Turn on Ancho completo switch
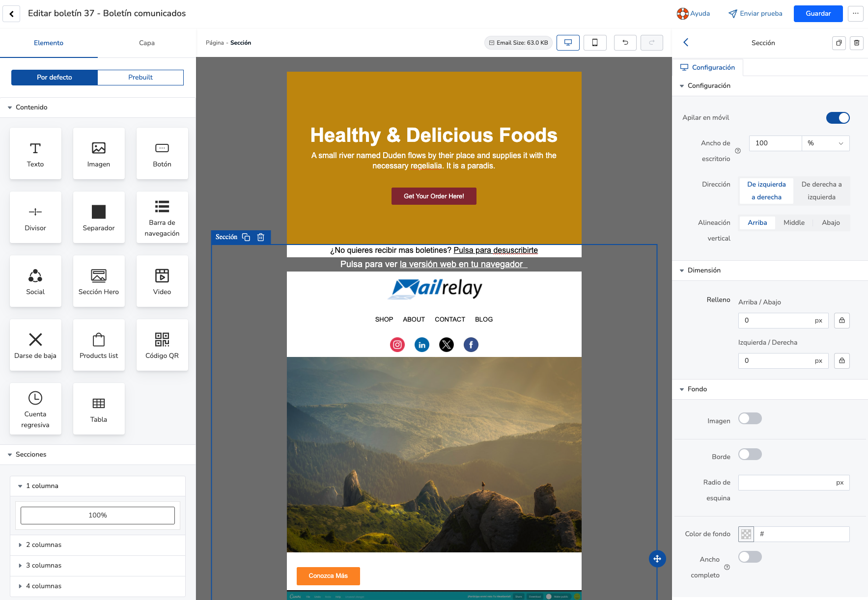Image resolution: width=868 pixels, height=600 pixels. point(750,557)
